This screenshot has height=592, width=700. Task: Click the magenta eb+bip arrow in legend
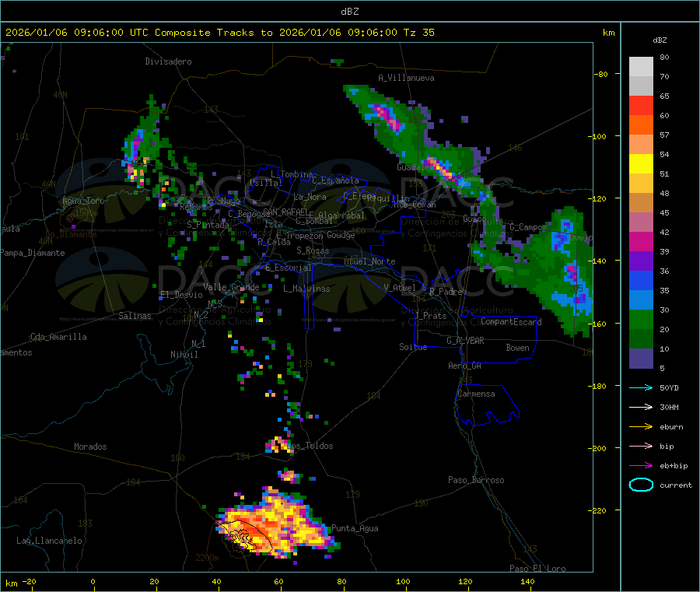(x=641, y=466)
